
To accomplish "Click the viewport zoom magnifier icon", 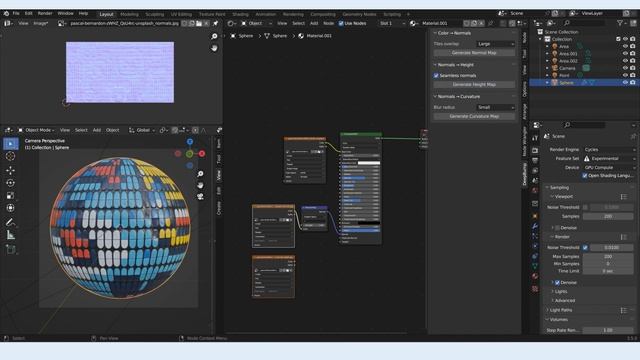I will (200, 174).
